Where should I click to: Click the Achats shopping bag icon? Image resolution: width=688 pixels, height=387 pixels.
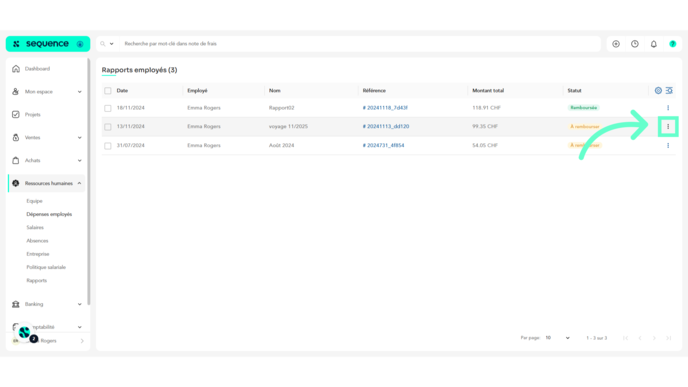point(16,161)
